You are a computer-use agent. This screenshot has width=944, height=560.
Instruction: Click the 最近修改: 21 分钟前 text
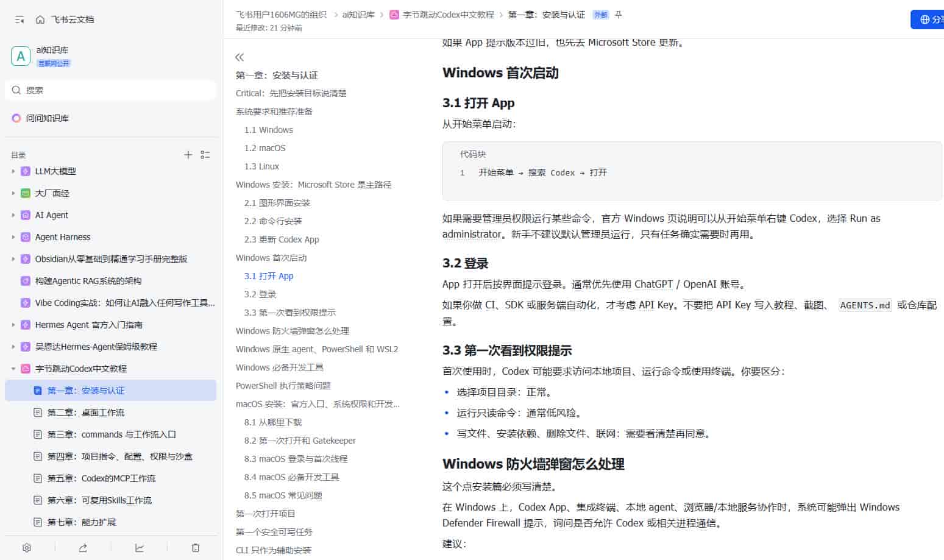coord(269,28)
